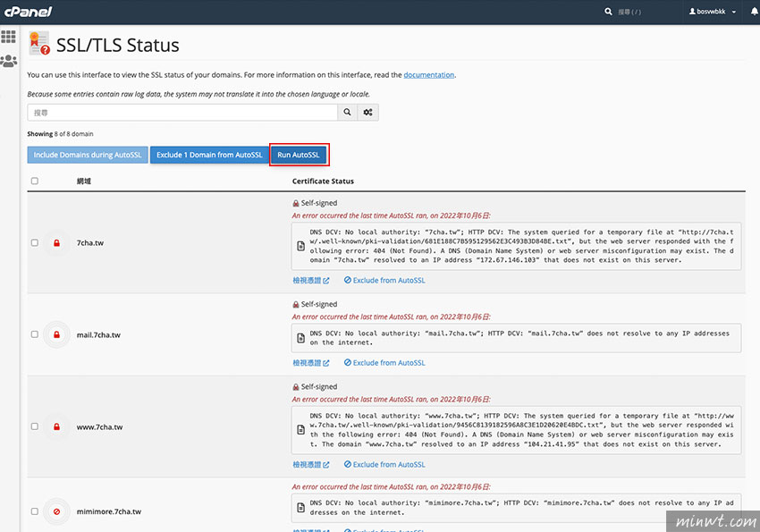760x532 pixels.
Task: Click the Self-signed status text for www.7cha.tw
Action: tap(319, 387)
